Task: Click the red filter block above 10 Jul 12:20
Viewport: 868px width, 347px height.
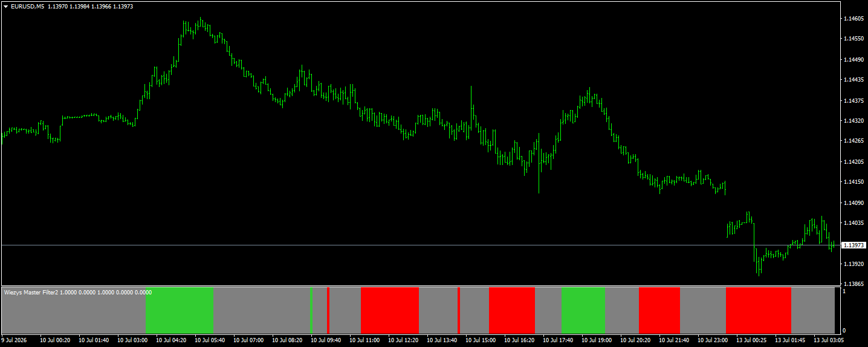Action: [x=390, y=310]
